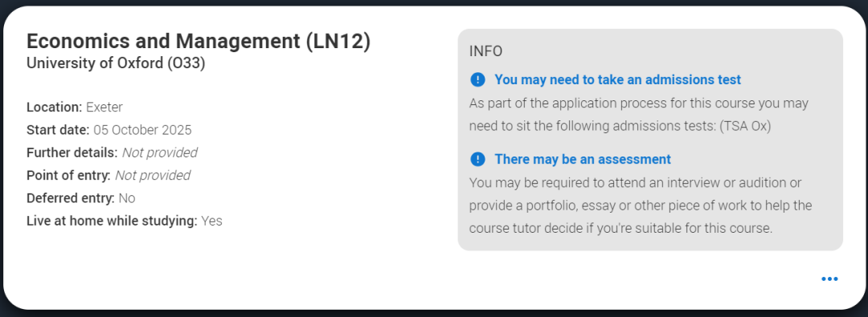Click the 'Location:' field label
Image resolution: width=868 pixels, height=317 pixels.
coord(55,108)
